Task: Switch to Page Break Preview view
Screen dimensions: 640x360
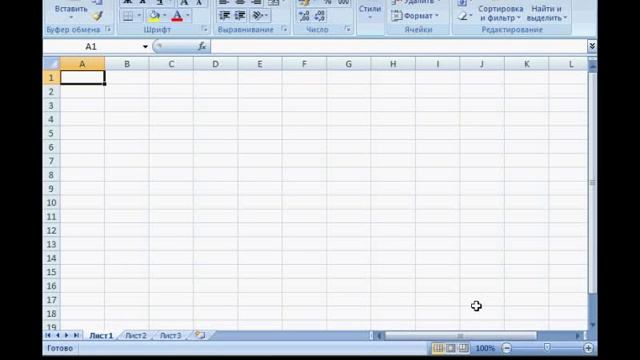Action: (463, 348)
